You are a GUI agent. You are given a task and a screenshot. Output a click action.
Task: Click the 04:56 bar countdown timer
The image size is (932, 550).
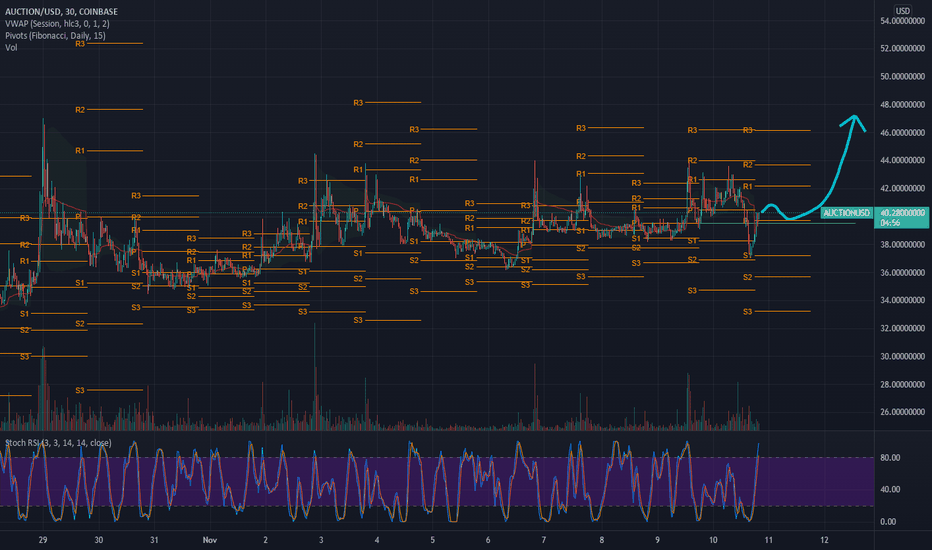(x=890, y=223)
